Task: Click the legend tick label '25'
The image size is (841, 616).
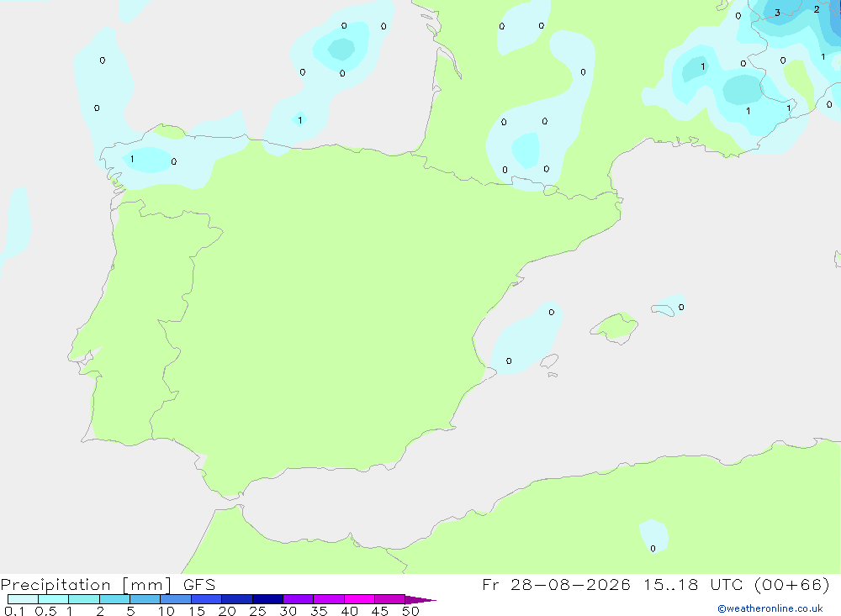Action: pyautogui.click(x=258, y=611)
